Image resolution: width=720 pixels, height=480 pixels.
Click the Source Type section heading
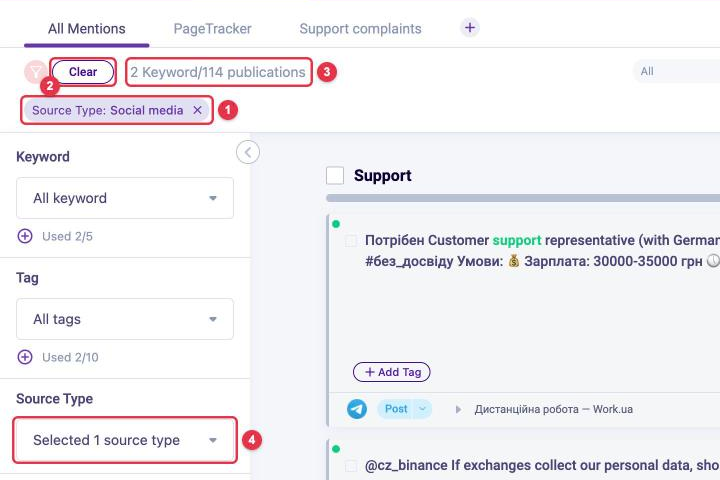click(55, 399)
